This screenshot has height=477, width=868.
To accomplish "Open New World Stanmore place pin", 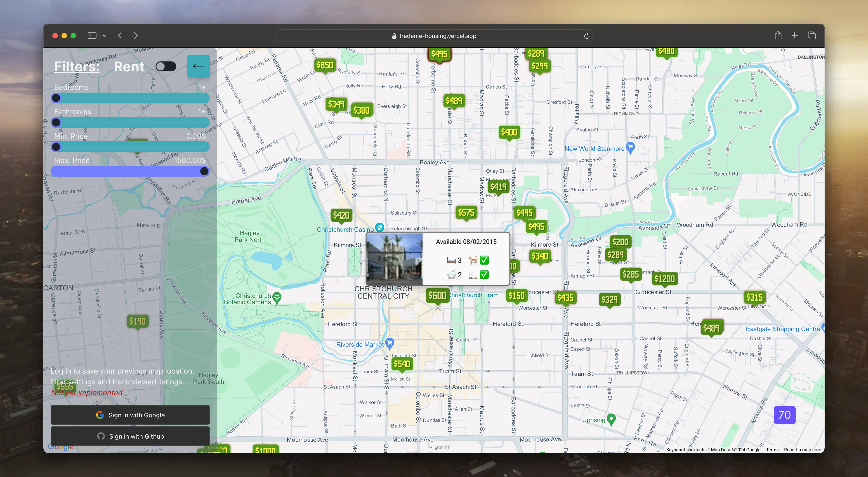I will click(630, 147).
